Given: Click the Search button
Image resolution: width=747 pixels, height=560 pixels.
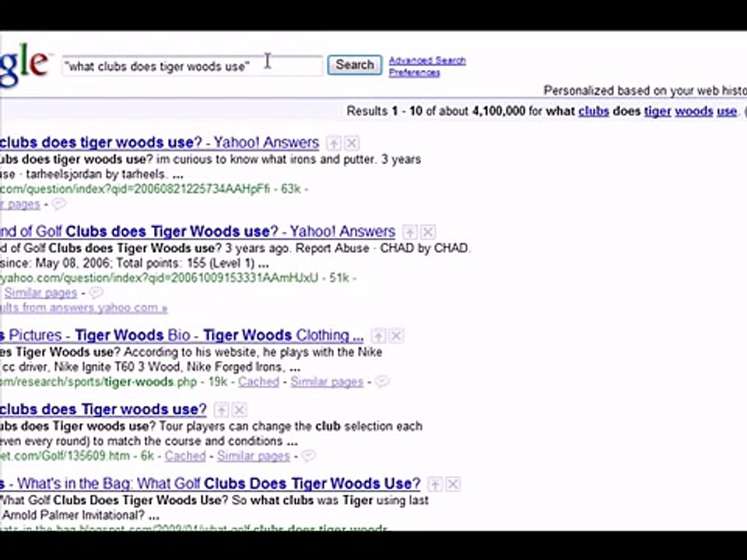Looking at the screenshot, I should [355, 65].
